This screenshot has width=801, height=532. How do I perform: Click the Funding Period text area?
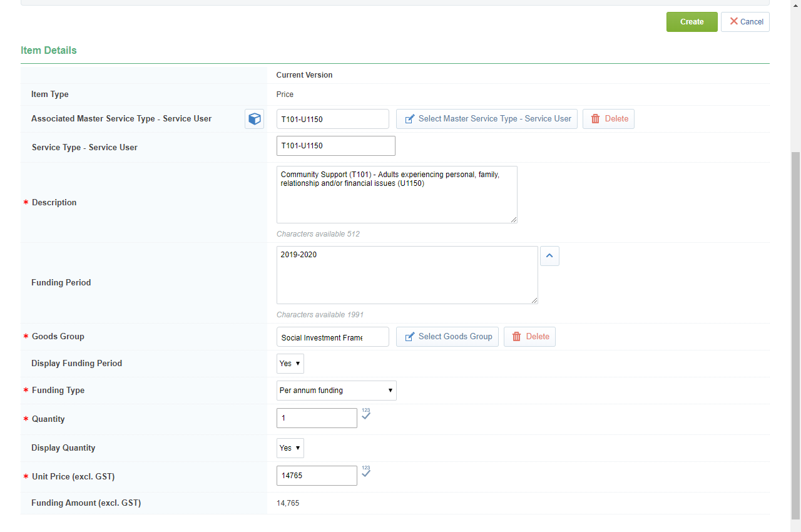coord(407,275)
